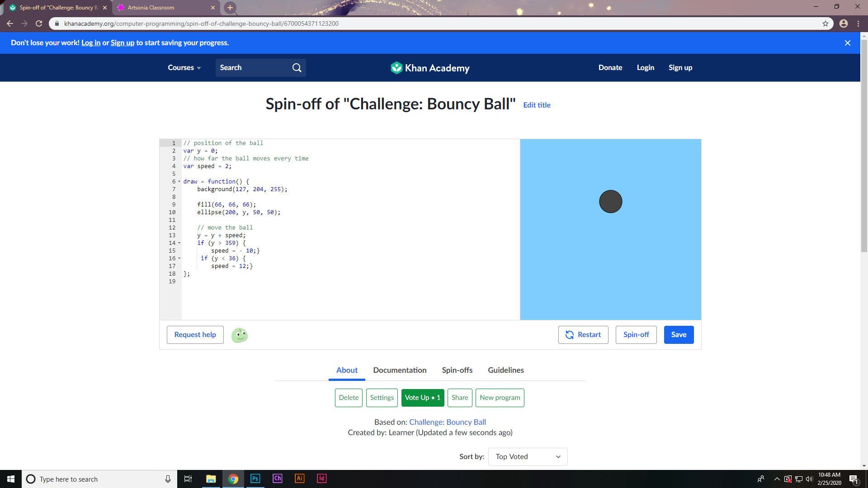Click the Khan Academy search field
The width and height of the screenshot is (868, 488).
coord(253,68)
